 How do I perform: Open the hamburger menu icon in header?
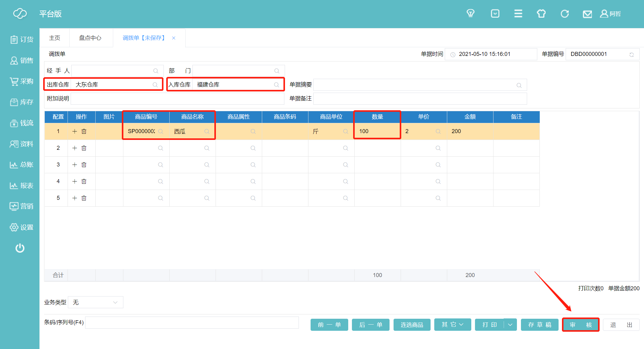(518, 14)
